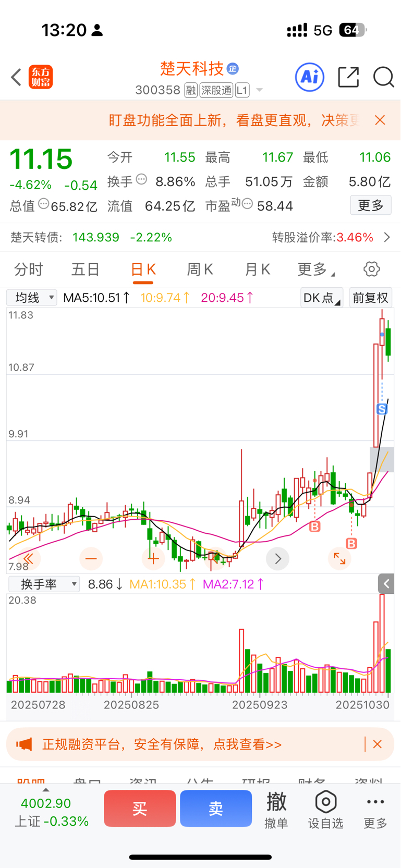Tap the megaphone ad icon

(x=24, y=744)
